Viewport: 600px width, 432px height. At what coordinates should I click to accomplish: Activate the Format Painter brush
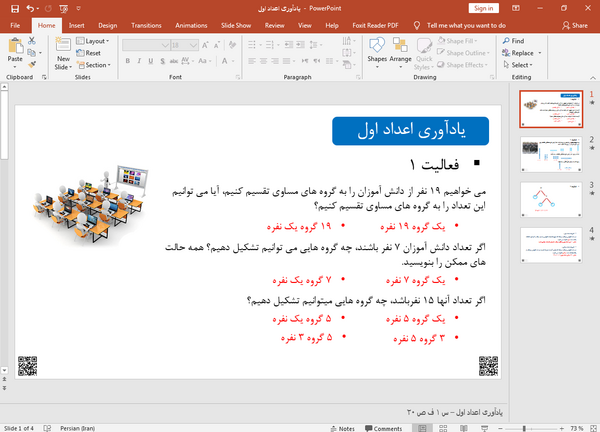(32, 64)
